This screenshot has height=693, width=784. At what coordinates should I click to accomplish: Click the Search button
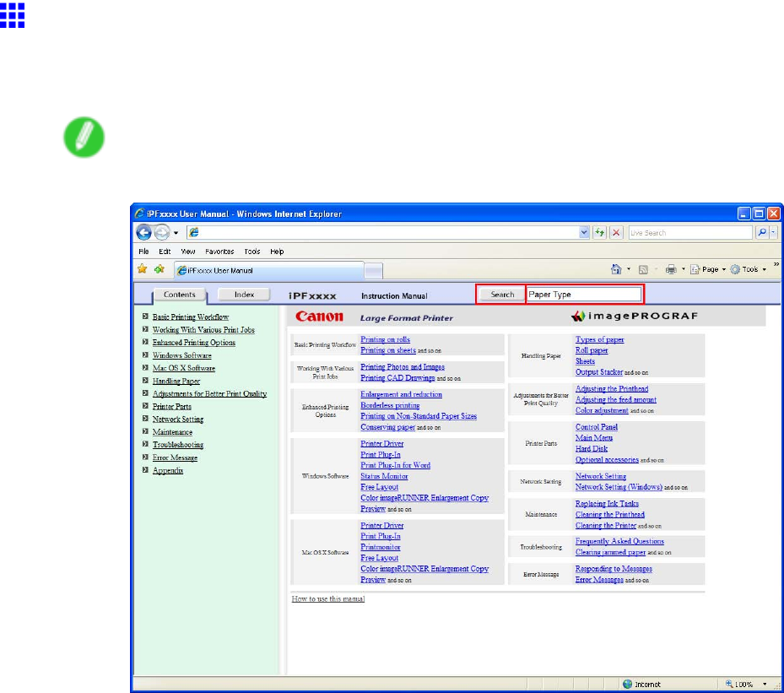click(x=501, y=295)
